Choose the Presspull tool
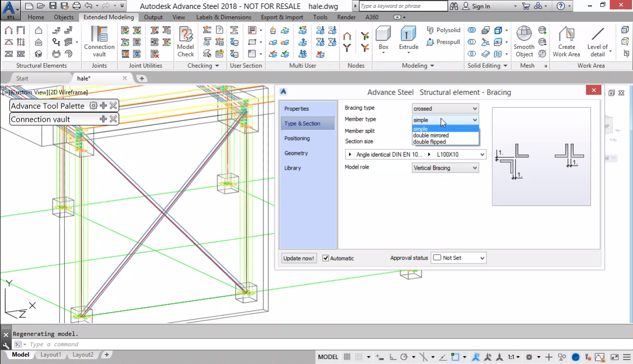The height and width of the screenshot is (364, 633). click(443, 42)
